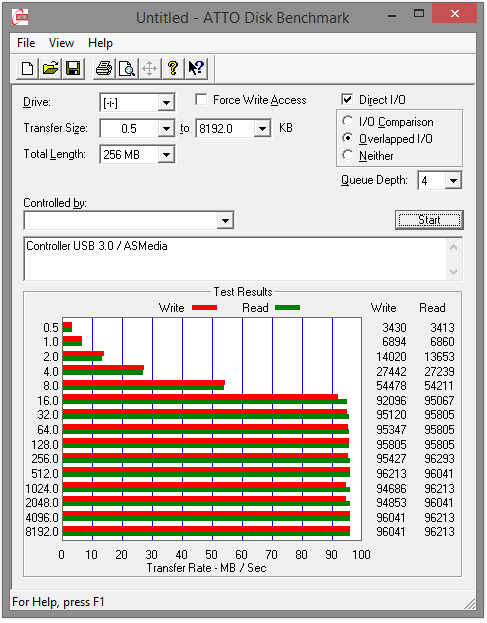
Task: Minimize the ATTO Disk Benchmark window
Action: [392, 15]
